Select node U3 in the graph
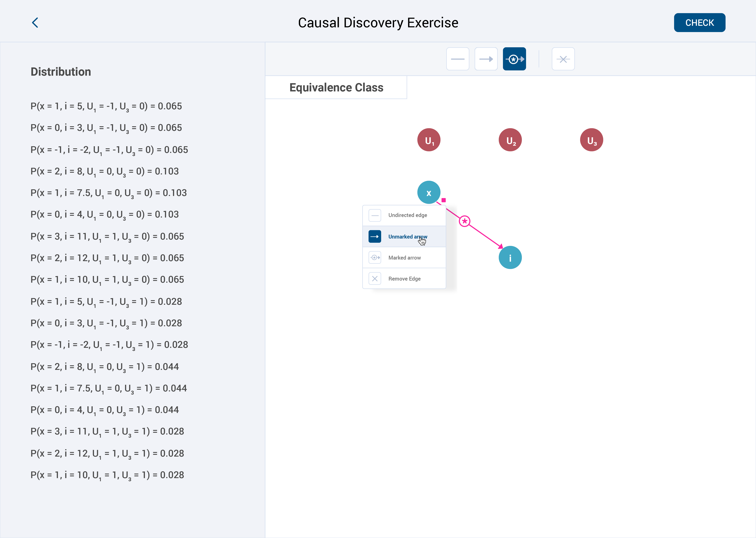The width and height of the screenshot is (756, 538). (x=591, y=140)
